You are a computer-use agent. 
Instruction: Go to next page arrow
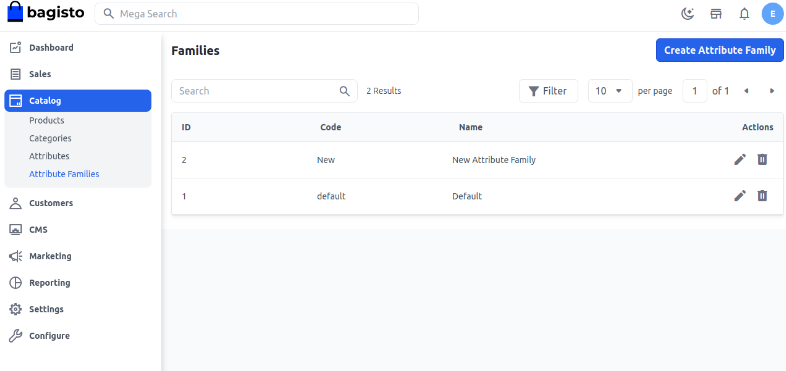point(771,91)
